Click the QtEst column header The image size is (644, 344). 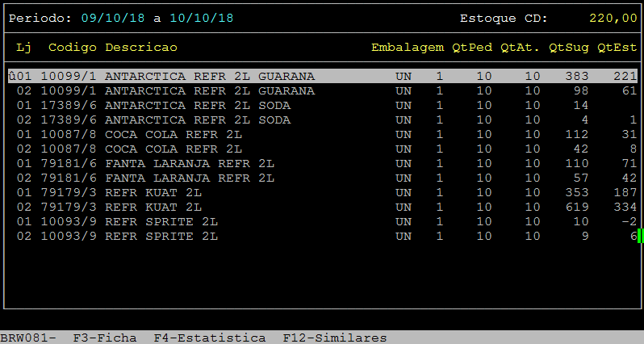[x=617, y=48]
